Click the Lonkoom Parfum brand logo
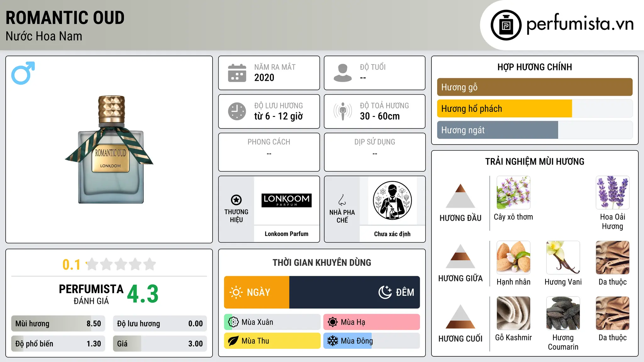 click(x=286, y=200)
